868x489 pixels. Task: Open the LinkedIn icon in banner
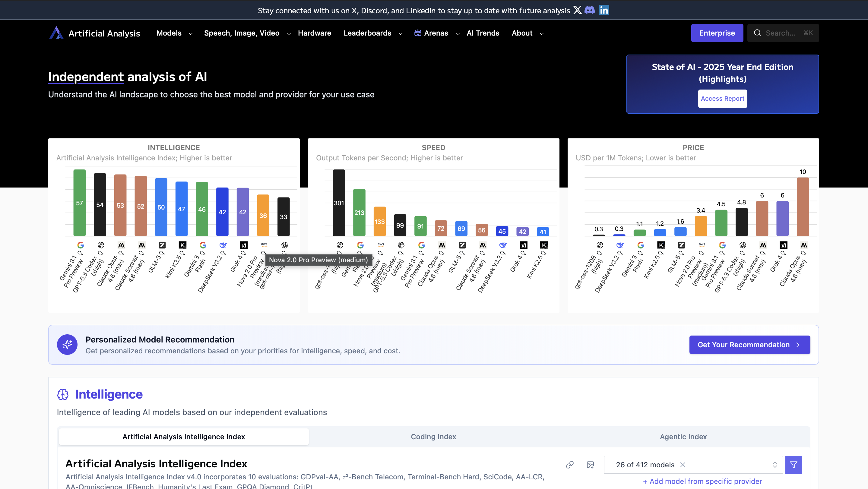604,10
